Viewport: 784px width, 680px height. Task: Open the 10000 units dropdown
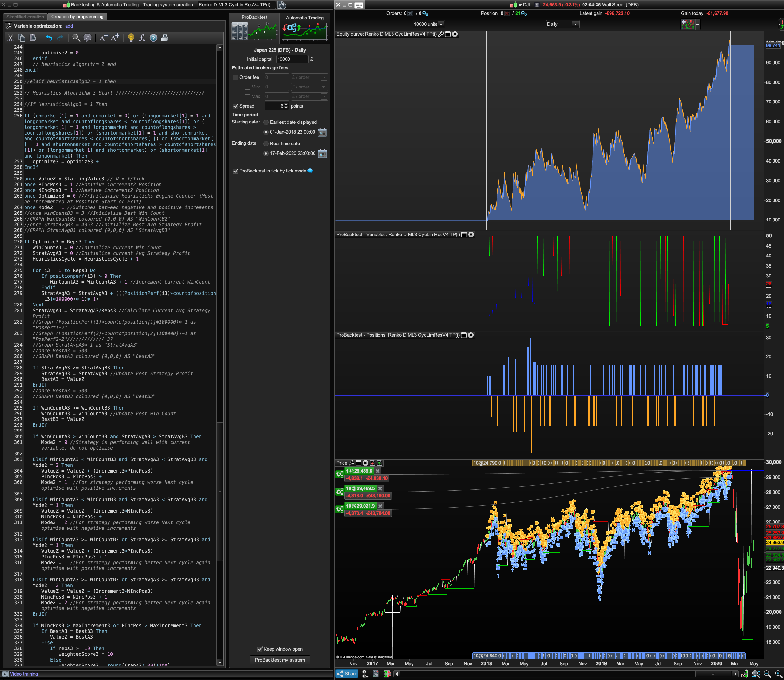tap(428, 24)
